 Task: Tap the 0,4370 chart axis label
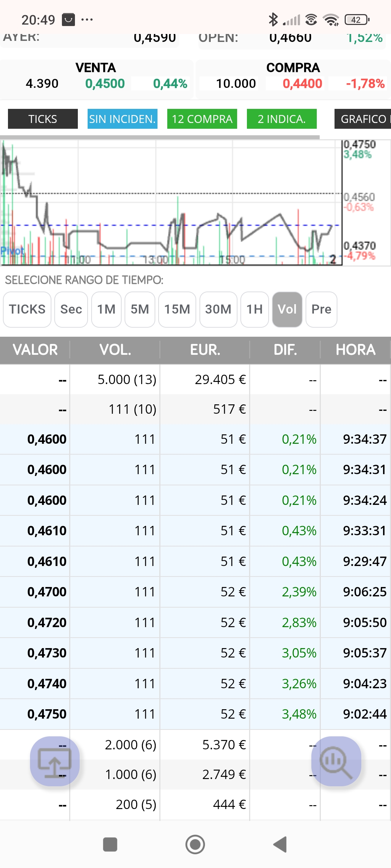[360, 246]
